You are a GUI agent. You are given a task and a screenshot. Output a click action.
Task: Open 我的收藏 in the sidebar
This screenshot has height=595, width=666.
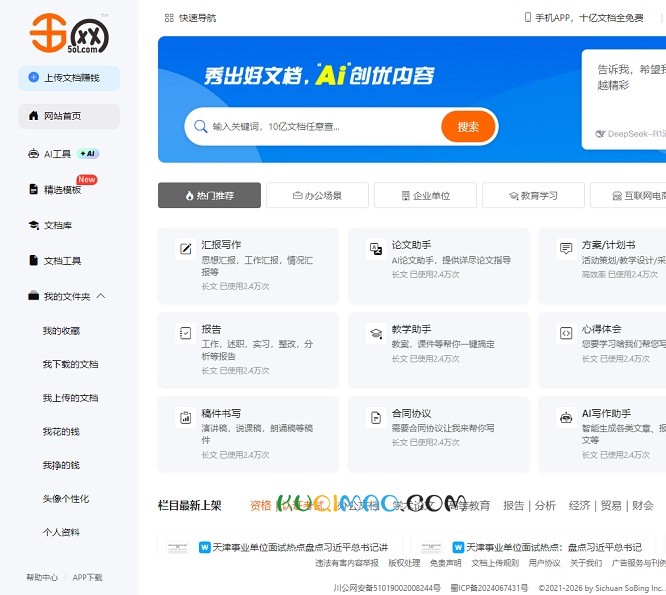61,331
